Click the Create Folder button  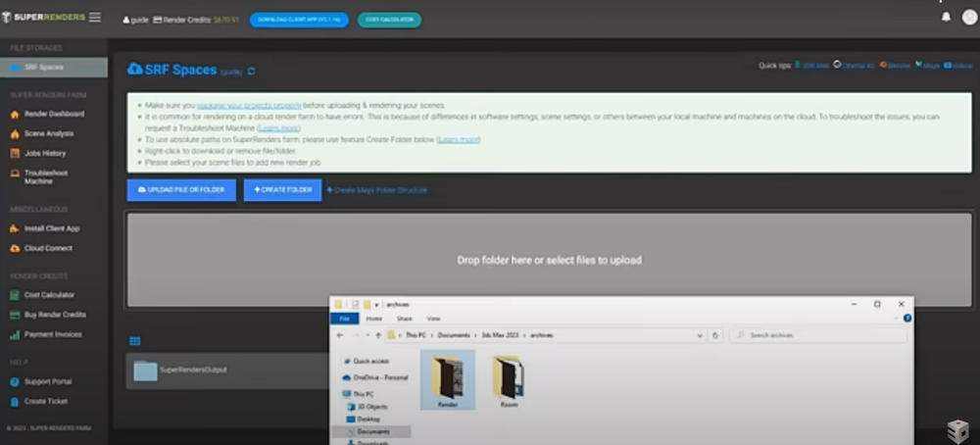pyautogui.click(x=282, y=190)
